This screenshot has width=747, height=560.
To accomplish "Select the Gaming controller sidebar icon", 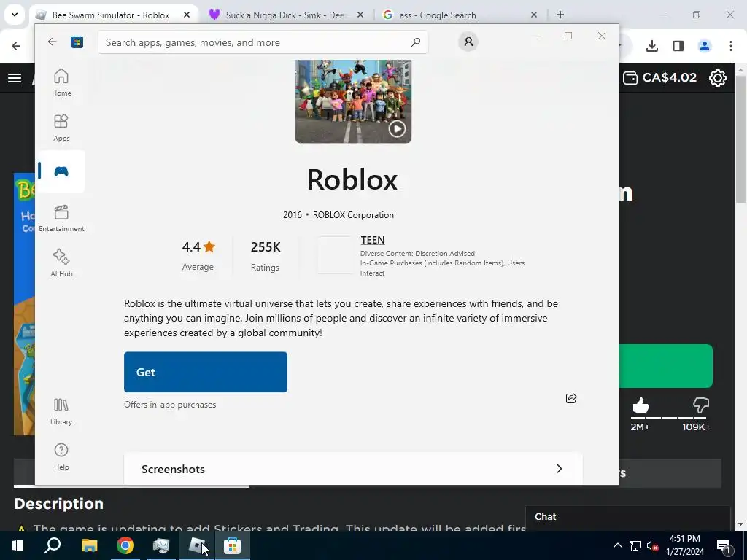I will (61, 171).
